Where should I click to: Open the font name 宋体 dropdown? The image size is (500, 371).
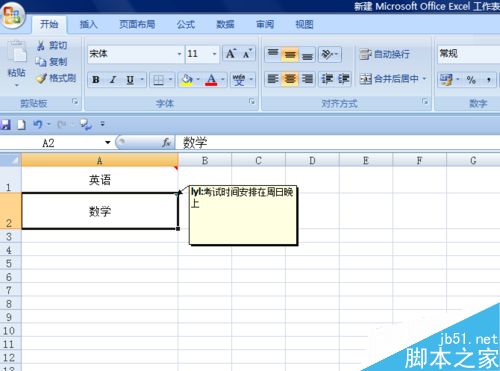pos(179,54)
